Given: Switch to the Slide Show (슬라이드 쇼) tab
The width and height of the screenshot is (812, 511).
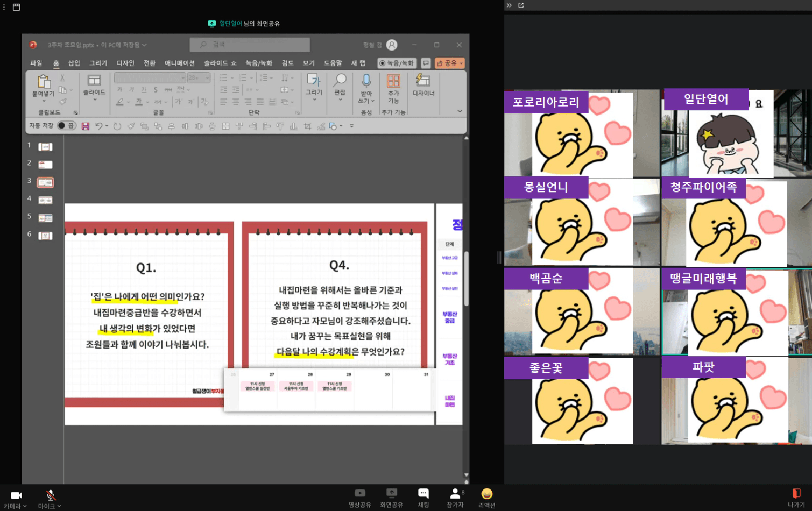Looking at the screenshot, I should click(220, 63).
